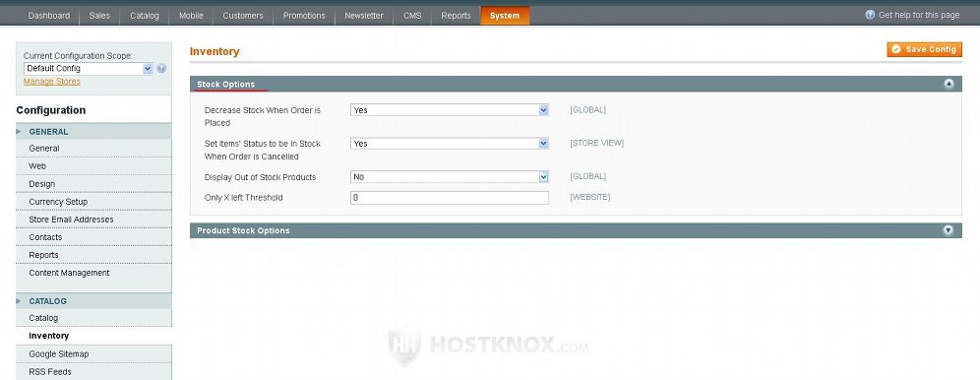
Task: Select the Currency Setup configuration tab
Action: click(93, 202)
